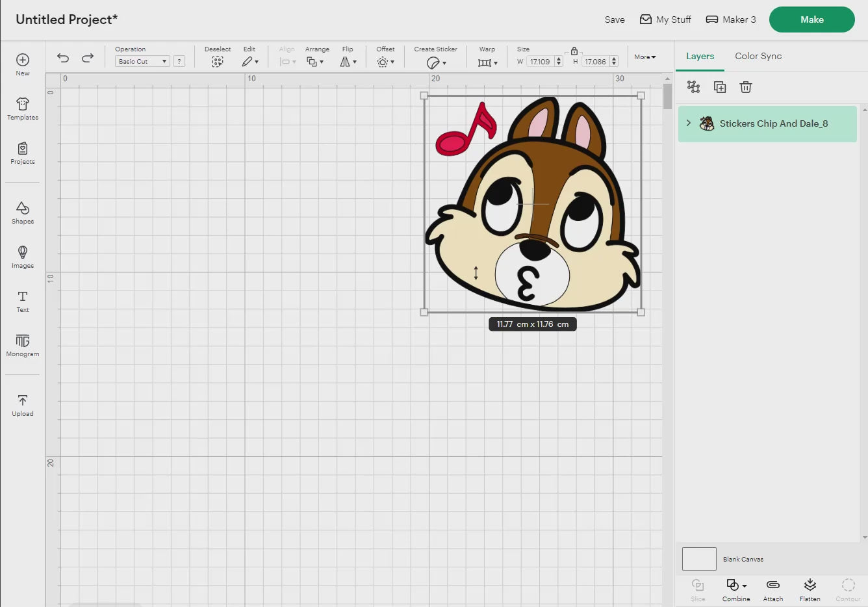This screenshot has width=868, height=607.
Task: Click the width stepper arrows
Action: click(x=559, y=62)
